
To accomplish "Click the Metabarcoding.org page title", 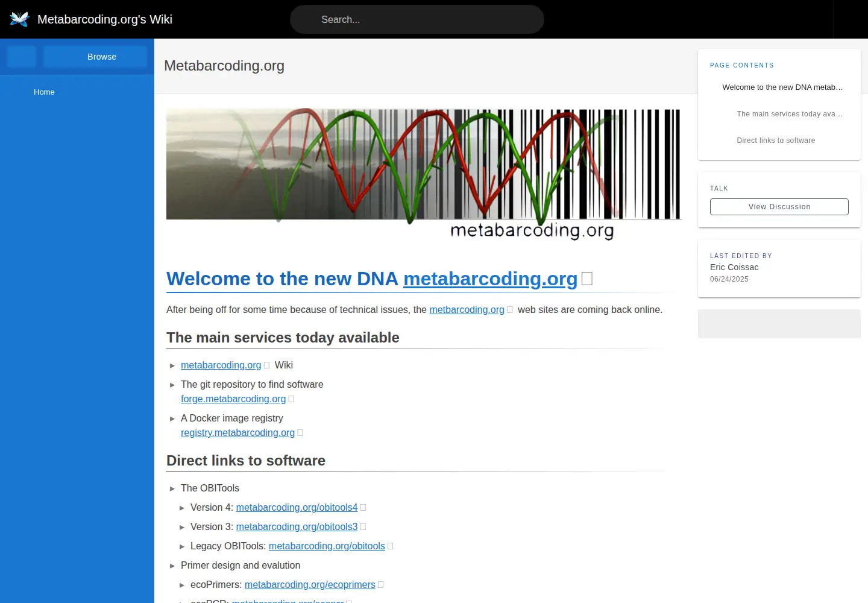I will click(x=224, y=66).
